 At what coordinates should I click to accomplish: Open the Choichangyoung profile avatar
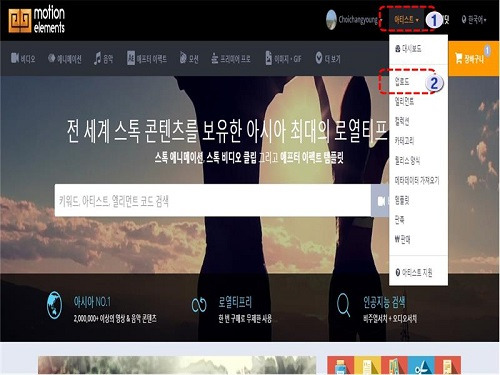[331, 20]
